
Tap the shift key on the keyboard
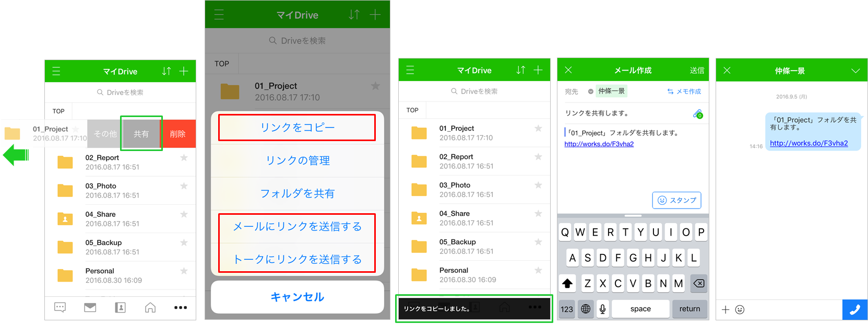[567, 283]
